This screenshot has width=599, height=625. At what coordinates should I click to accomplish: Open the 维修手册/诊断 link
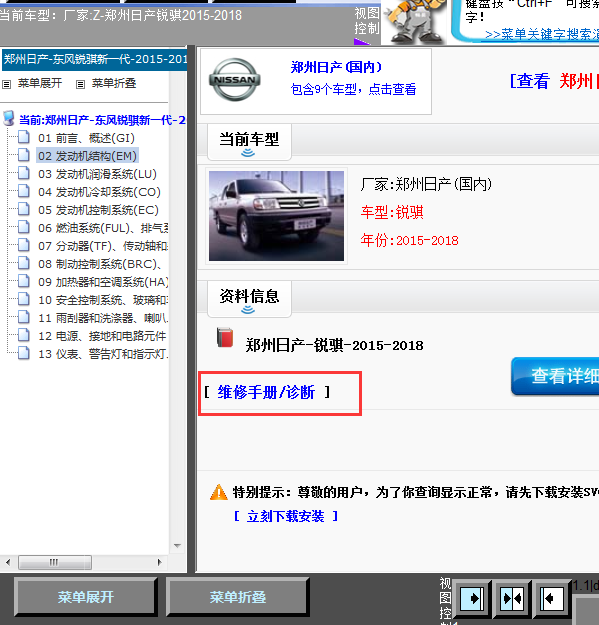(266, 392)
